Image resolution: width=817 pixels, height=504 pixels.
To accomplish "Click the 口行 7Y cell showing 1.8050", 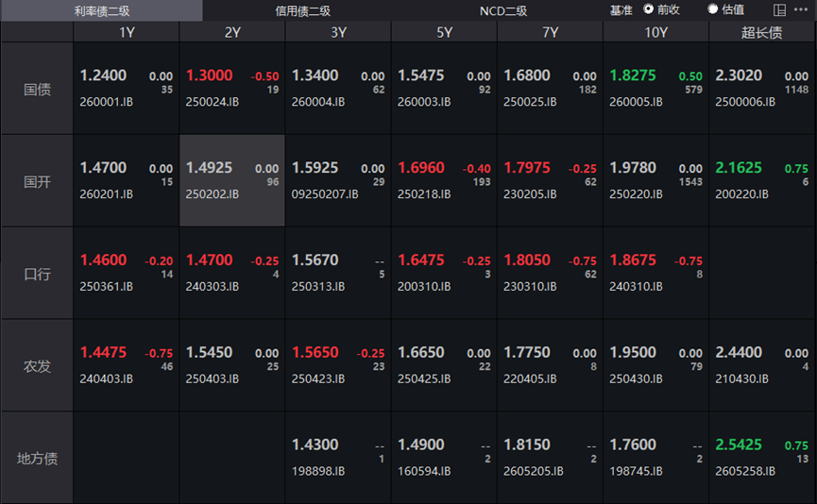I will [550, 273].
